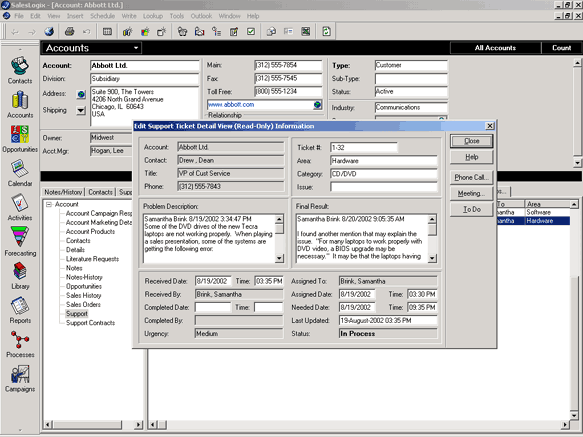Select Account Products tree item
Image resolution: width=583 pixels, height=437 pixels.
[x=90, y=232]
